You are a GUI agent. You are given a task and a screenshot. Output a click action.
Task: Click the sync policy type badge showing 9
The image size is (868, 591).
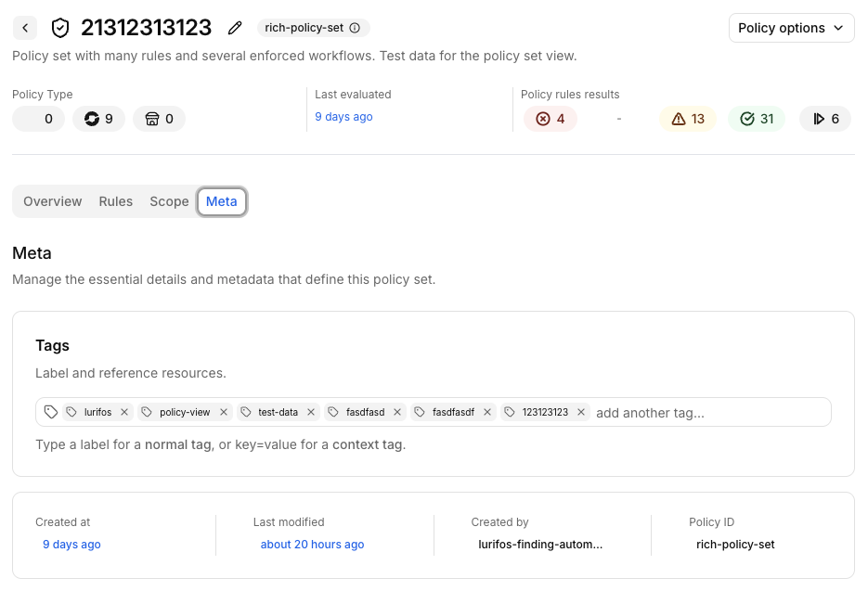point(98,119)
